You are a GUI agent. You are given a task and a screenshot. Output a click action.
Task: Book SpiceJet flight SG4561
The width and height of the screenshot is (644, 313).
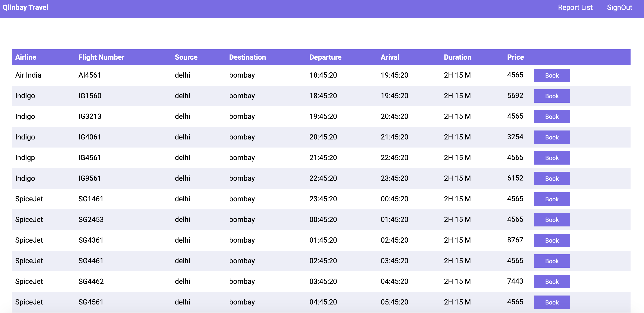tap(552, 302)
